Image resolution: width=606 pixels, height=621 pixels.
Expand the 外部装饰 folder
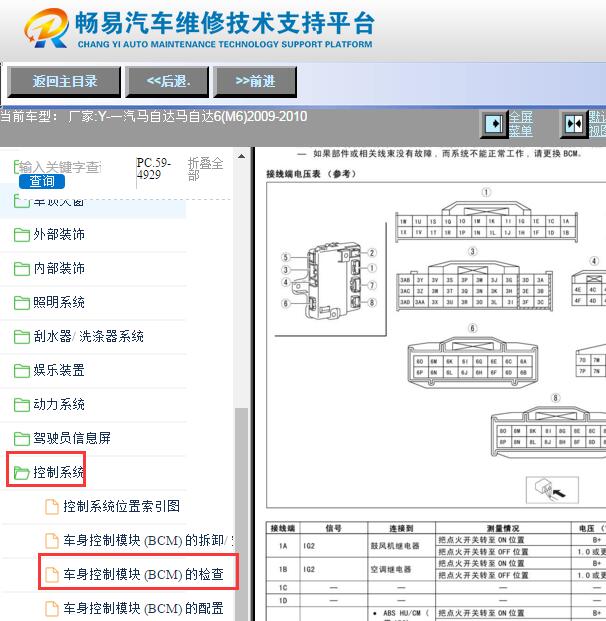(x=59, y=234)
